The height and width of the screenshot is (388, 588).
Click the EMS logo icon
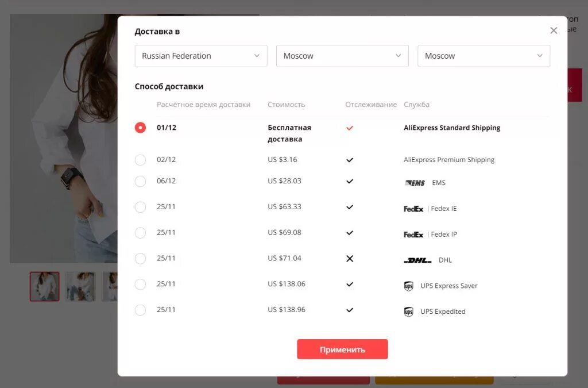click(x=415, y=183)
